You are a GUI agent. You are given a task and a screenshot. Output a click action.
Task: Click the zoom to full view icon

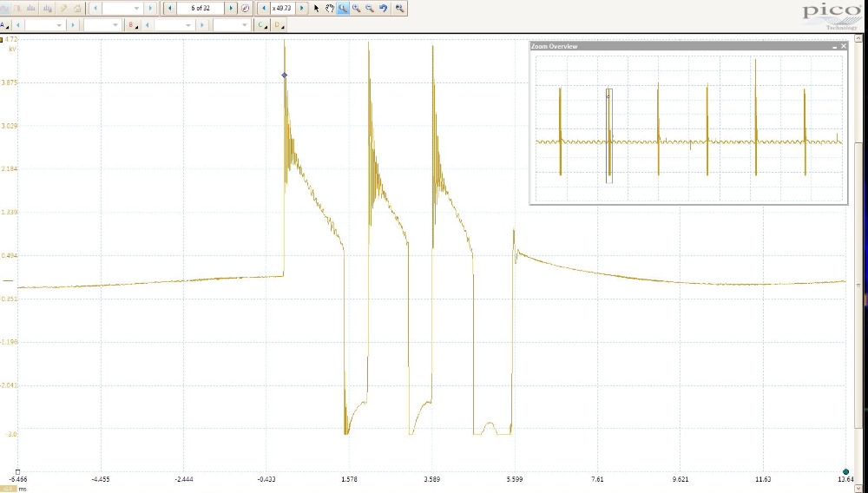click(x=399, y=8)
